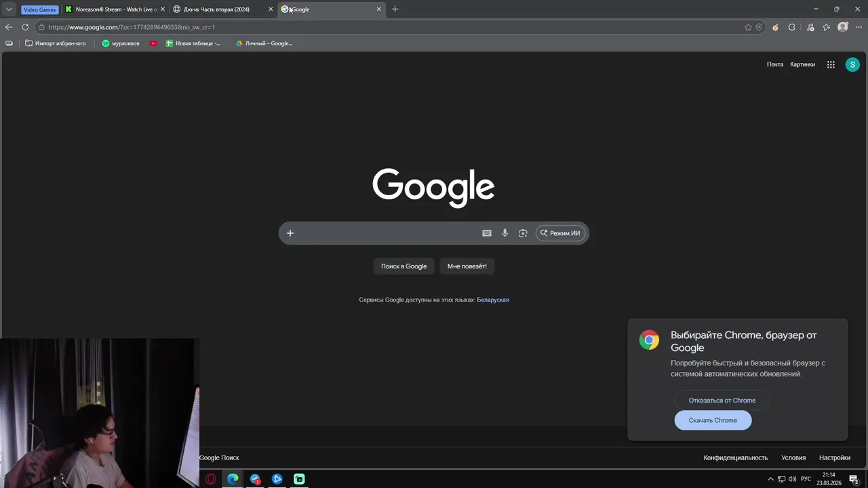Viewport: 868px width, 488px height.
Task: Click the plus icon in search box
Action: coord(290,233)
